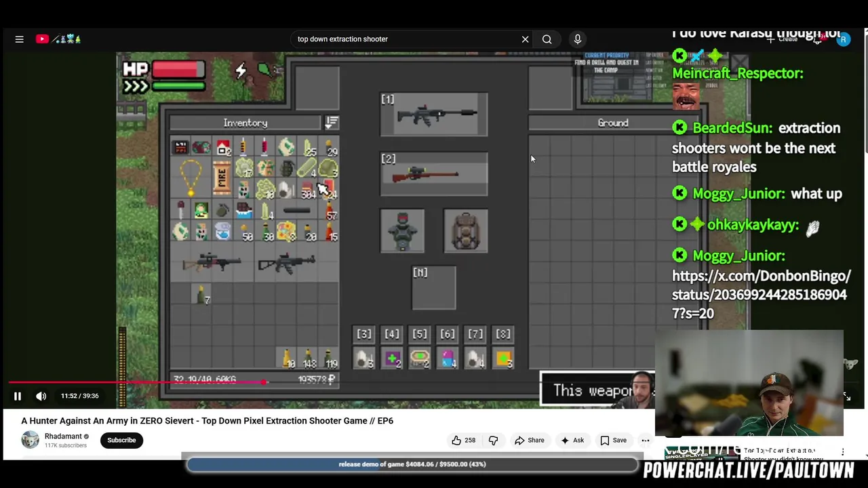
Task: Save the video to a playlist
Action: tap(612, 441)
